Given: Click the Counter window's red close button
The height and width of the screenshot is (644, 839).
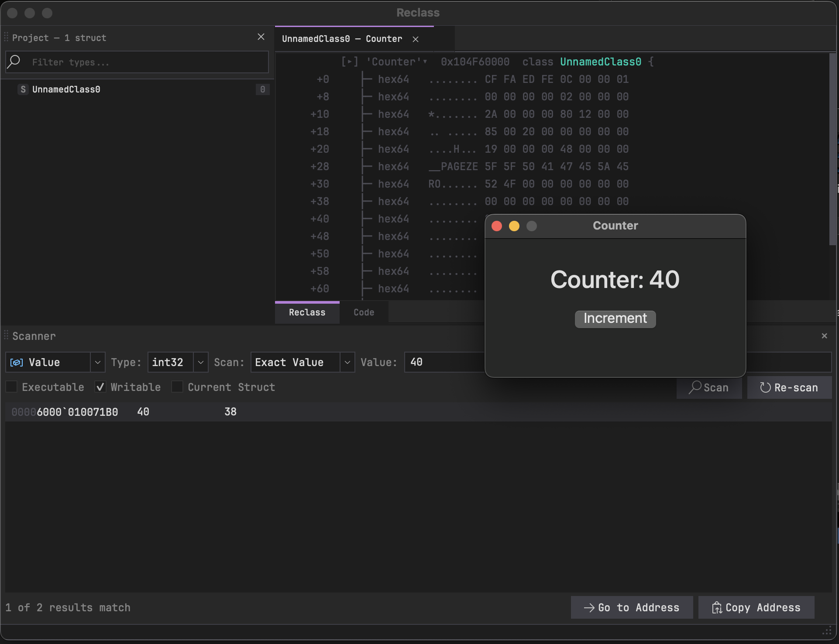Looking at the screenshot, I should coord(497,226).
